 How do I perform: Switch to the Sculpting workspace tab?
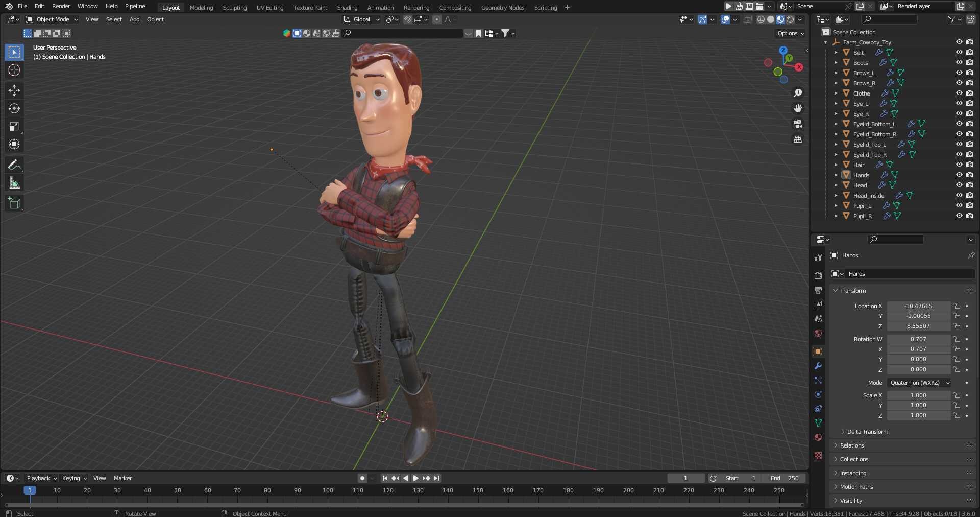[x=234, y=8]
